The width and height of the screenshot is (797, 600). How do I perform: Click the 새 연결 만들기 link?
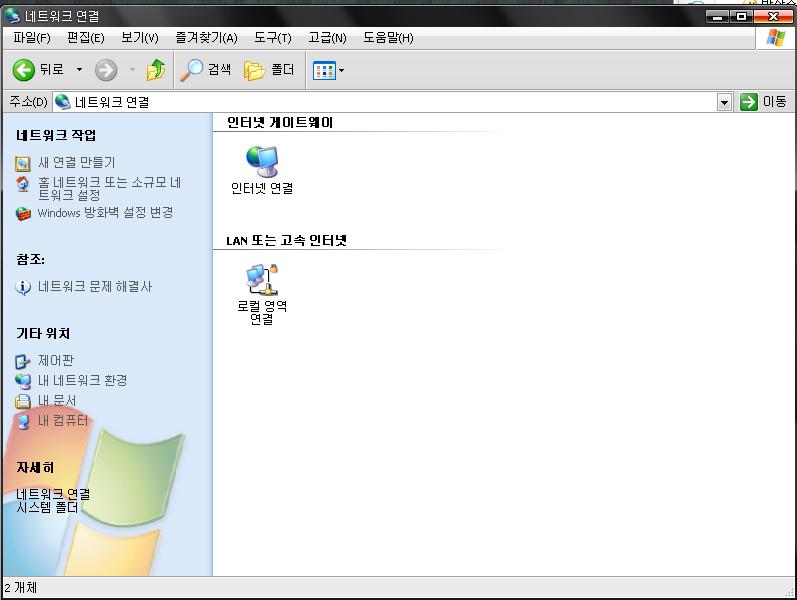(x=77, y=162)
